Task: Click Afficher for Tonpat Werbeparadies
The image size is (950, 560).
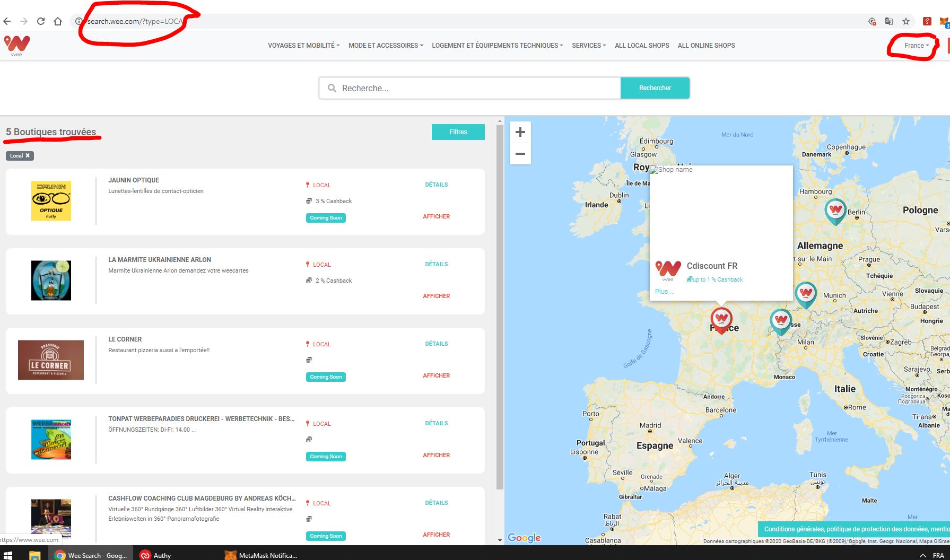Action: click(x=437, y=455)
